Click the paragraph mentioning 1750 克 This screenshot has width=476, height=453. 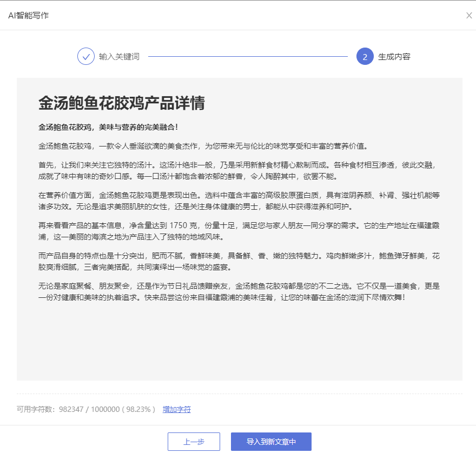pyautogui.click(x=239, y=231)
